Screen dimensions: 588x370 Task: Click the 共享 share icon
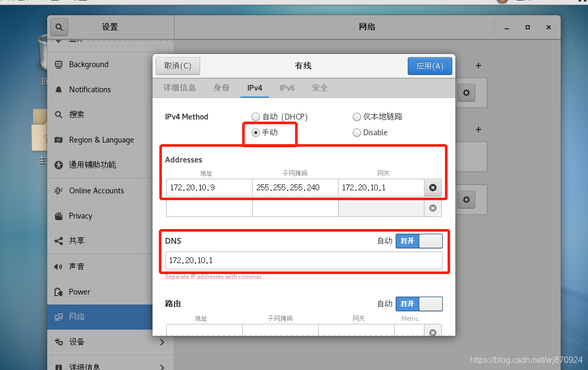(x=59, y=241)
